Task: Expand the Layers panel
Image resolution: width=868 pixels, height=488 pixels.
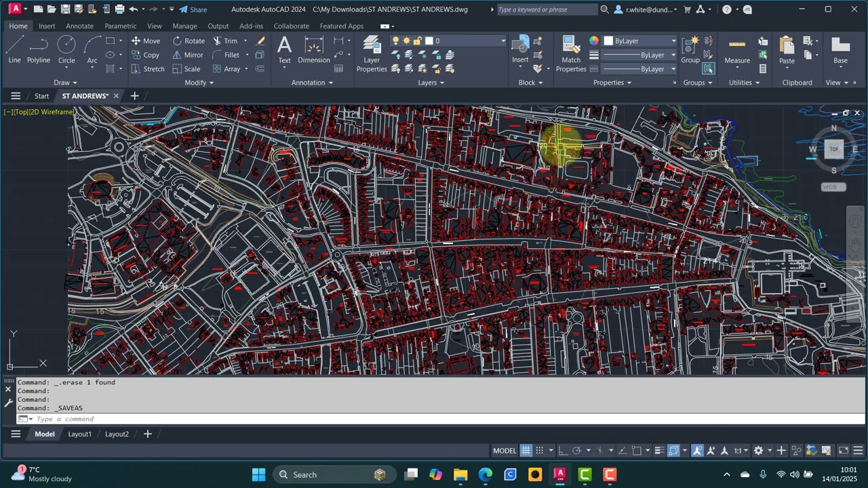Action: tap(431, 83)
